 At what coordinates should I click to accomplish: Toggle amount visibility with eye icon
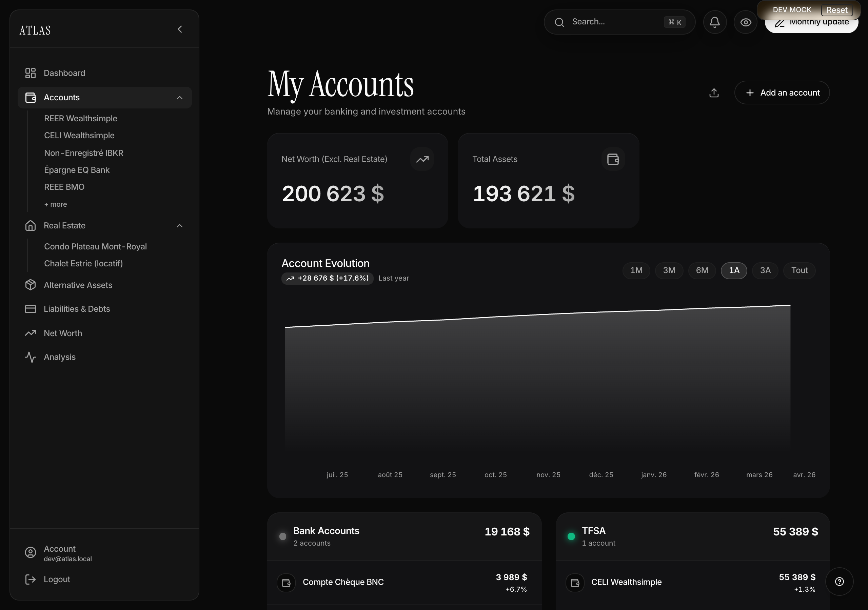pos(746,22)
